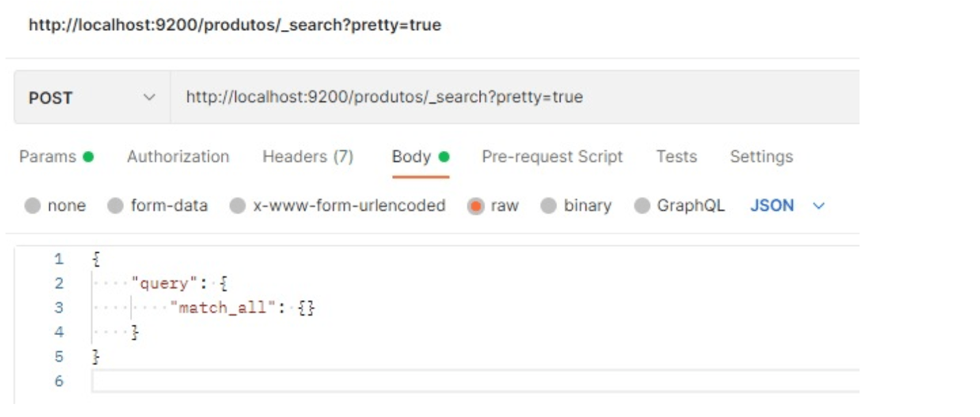Click the chevron next to POST
This screenshot has width=980, height=417.
[149, 98]
